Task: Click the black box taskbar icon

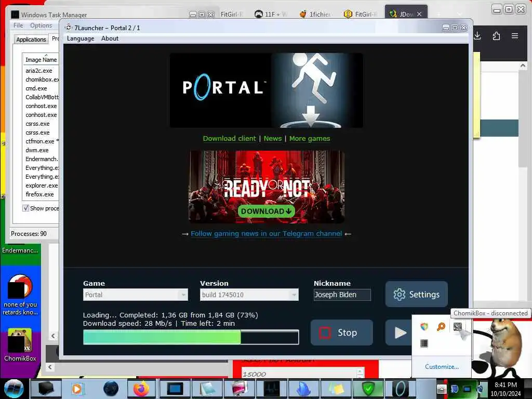Action: (46, 389)
